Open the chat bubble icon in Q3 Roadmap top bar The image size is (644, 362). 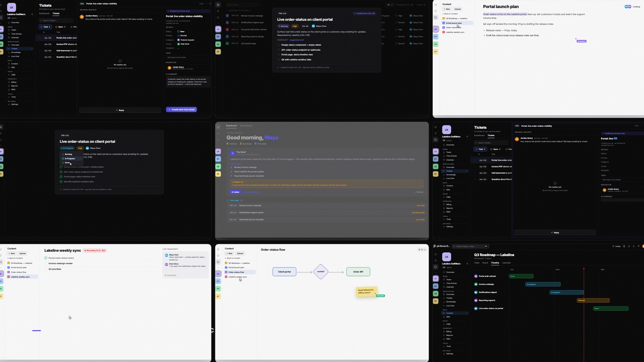coord(629,246)
